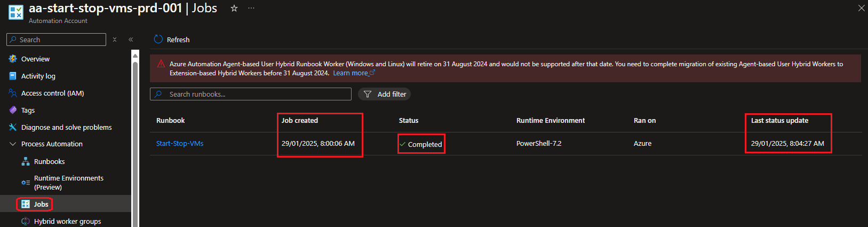Open the more options ellipsis in header
The height and width of the screenshot is (227, 868).
[x=251, y=9]
